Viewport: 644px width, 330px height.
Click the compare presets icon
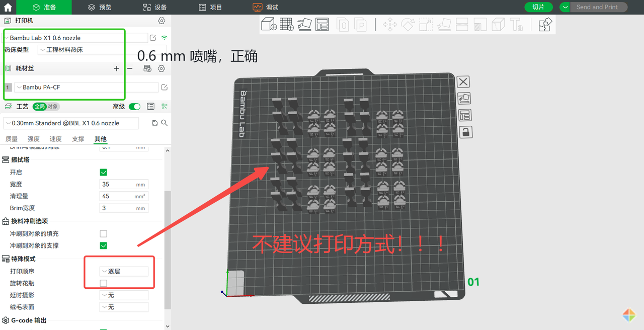pyautogui.click(x=164, y=107)
